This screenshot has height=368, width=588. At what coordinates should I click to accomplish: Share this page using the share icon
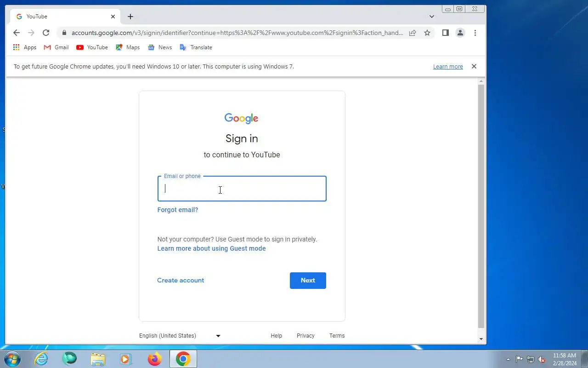click(x=413, y=33)
